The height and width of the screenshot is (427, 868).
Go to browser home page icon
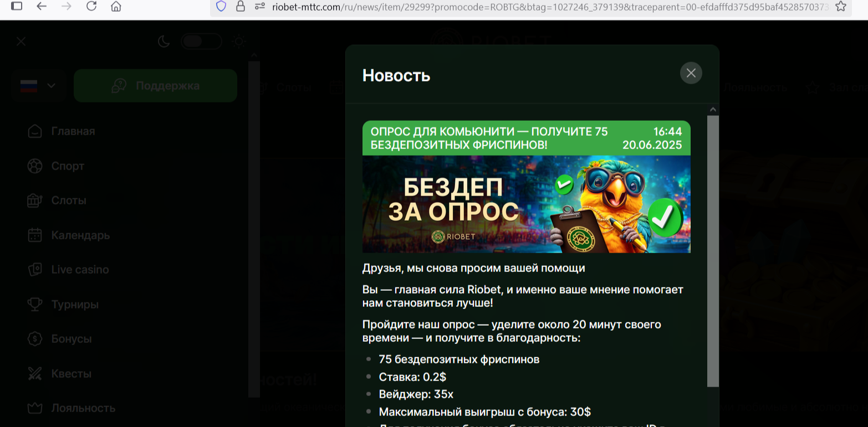[116, 7]
